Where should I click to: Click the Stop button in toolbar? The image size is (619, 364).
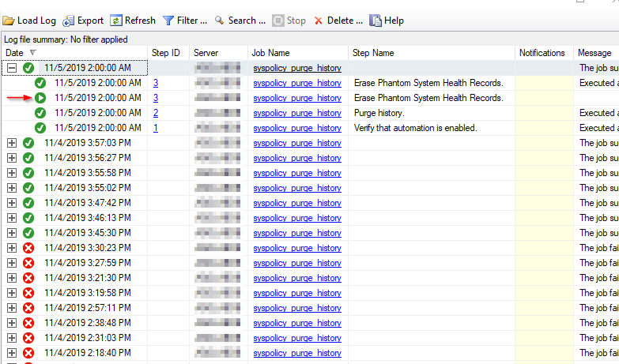pos(289,21)
